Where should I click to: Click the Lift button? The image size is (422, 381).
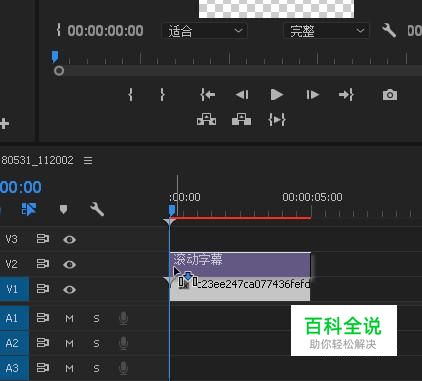coord(206,119)
